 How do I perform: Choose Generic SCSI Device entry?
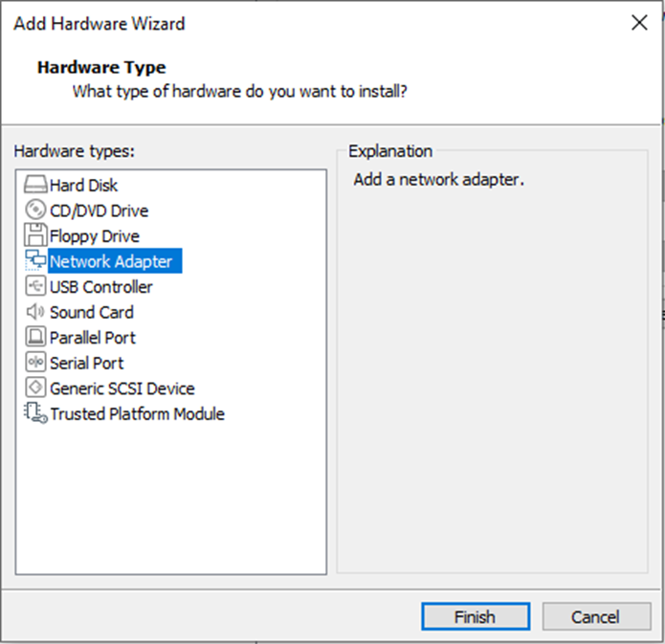122,389
